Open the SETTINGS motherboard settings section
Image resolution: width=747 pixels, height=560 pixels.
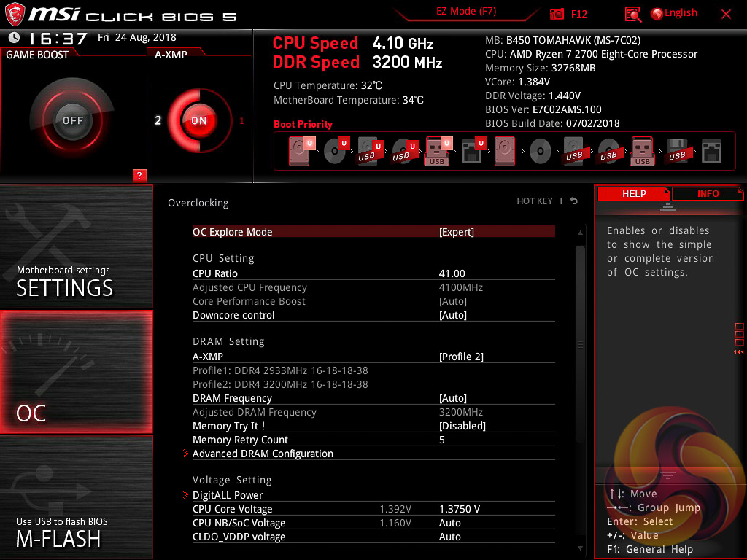[76, 246]
